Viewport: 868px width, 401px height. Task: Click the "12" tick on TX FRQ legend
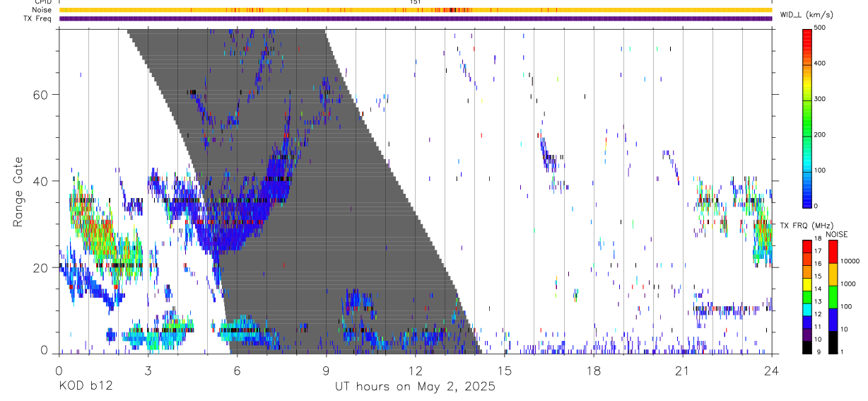pos(819,315)
